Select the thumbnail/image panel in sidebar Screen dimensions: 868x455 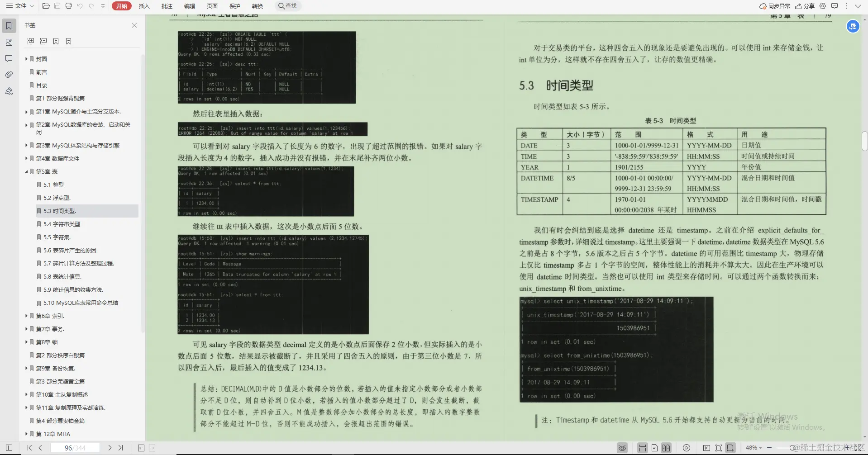click(x=9, y=42)
